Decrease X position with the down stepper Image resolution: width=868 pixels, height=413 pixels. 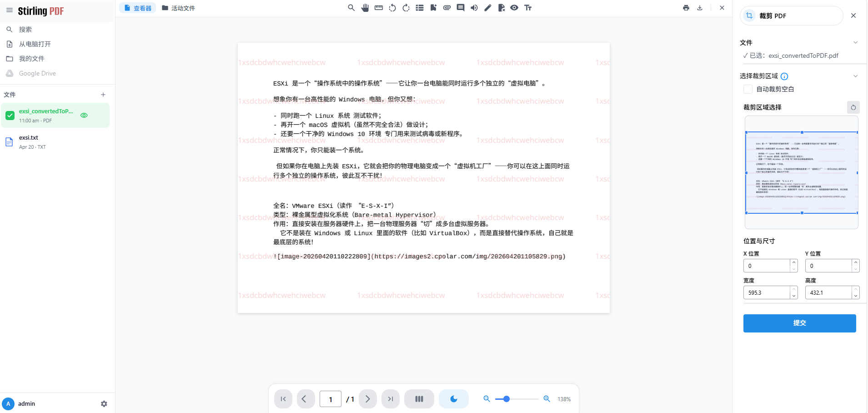(x=794, y=269)
